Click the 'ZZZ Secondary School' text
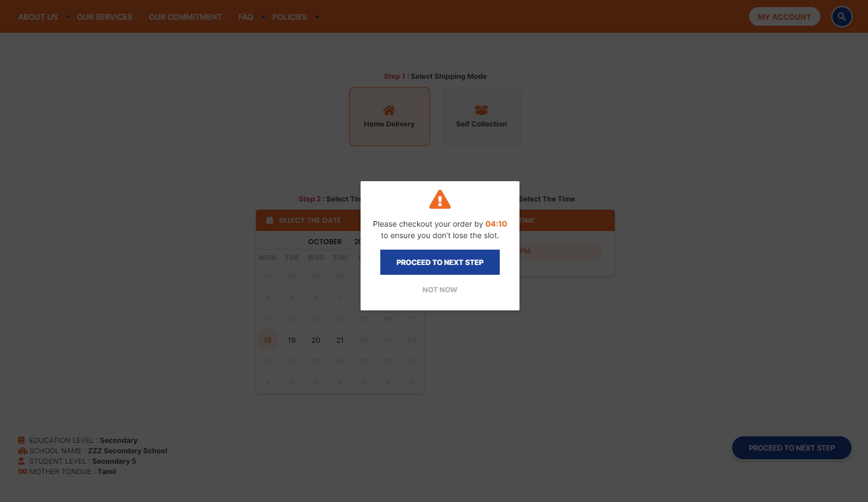The height and width of the screenshot is (502, 868). click(x=128, y=451)
